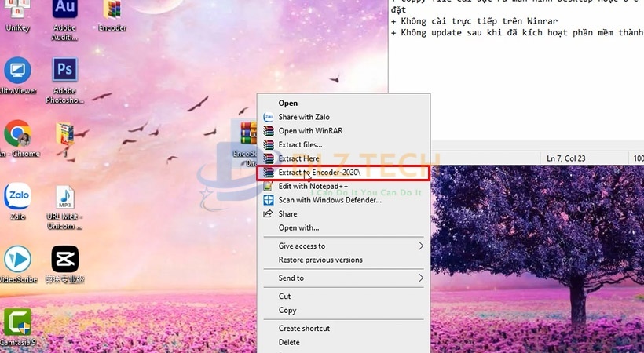644x353 pixels.
Task: Open the UniKey desktop shortcut
Action: (17, 13)
